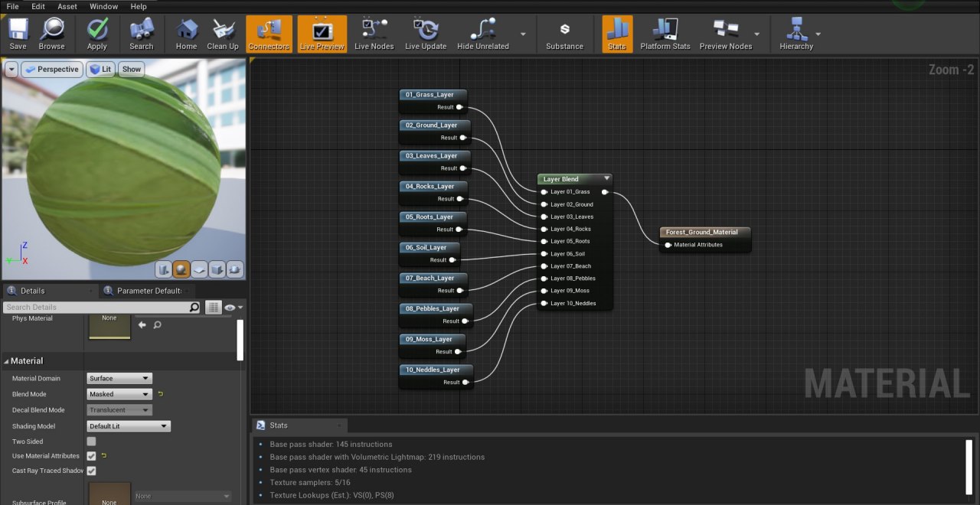Click the Home icon to center graph
980x505 pixels.
pyautogui.click(x=186, y=34)
